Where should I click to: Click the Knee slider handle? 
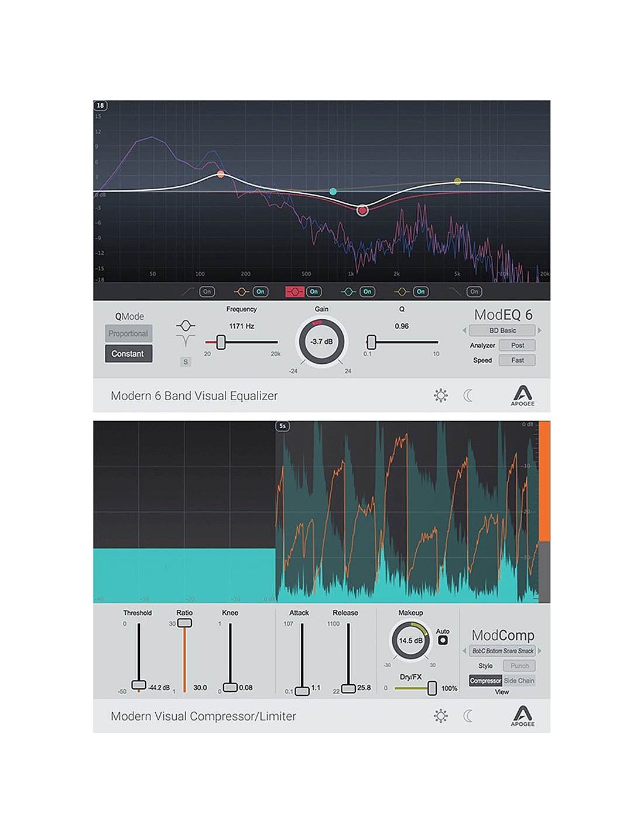[230, 687]
